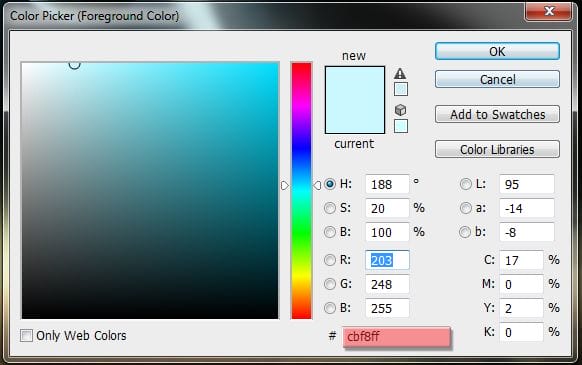The height and width of the screenshot is (365, 582).
Task: Select the B brightness radio button
Action: tap(330, 232)
